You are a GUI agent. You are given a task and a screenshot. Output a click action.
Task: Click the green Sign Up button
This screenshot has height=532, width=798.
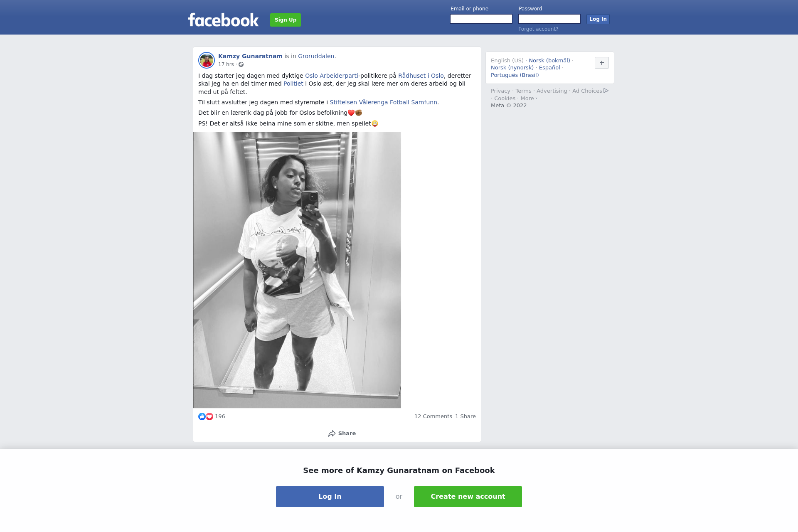pos(286,20)
